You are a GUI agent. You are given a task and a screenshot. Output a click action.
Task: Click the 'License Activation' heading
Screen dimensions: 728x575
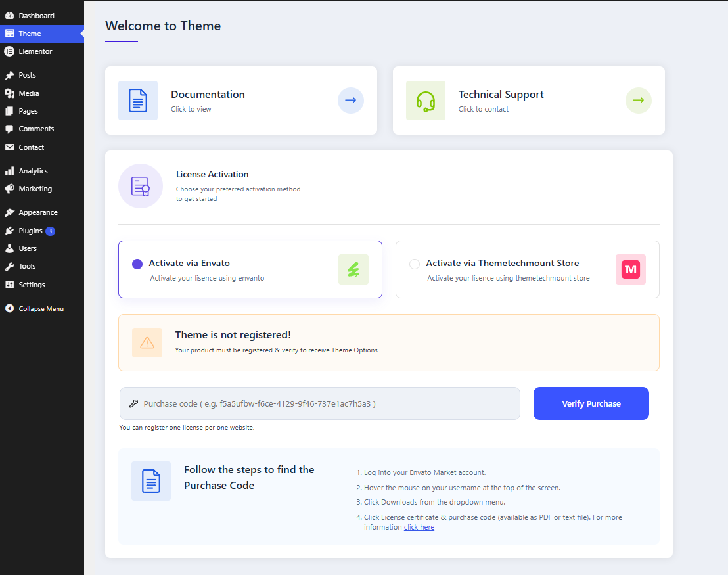212,174
